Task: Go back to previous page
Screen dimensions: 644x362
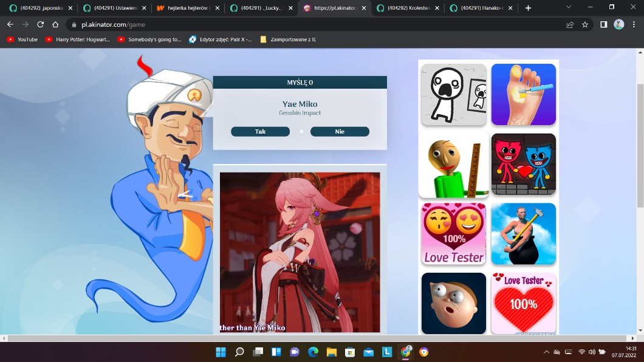Action: tap(10, 25)
